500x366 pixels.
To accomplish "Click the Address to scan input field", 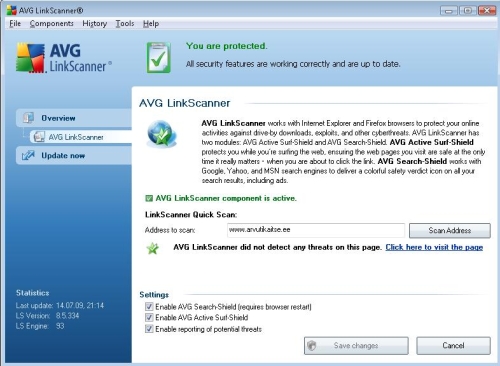I will [x=316, y=230].
